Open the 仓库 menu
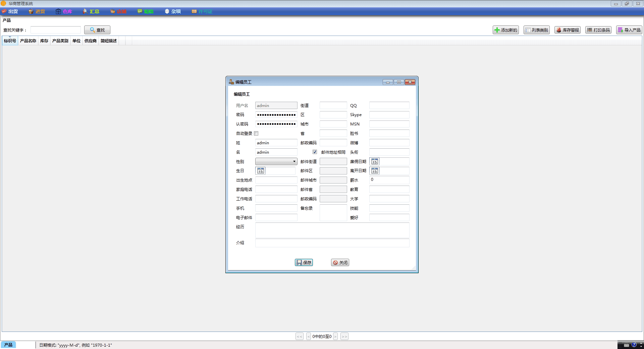Image resolution: width=644 pixels, height=349 pixels. point(64,11)
